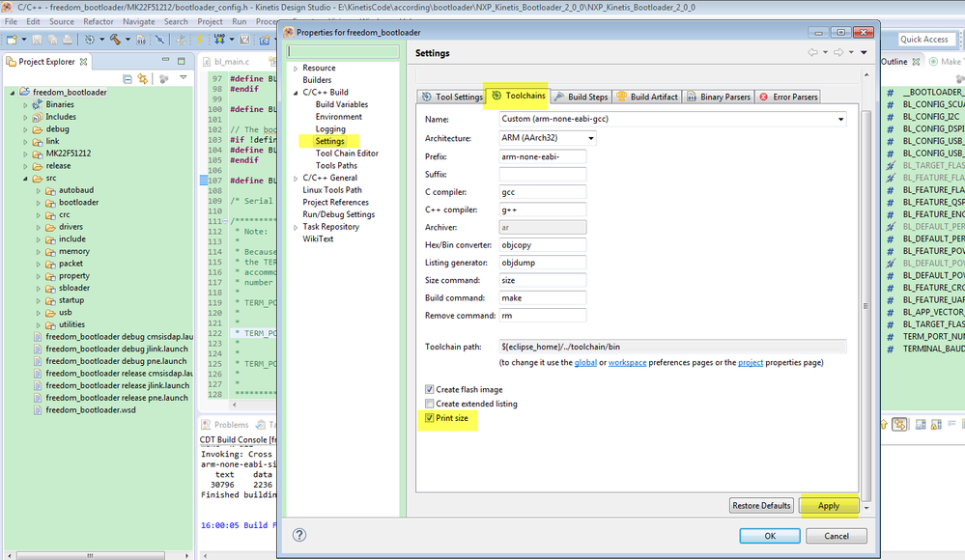The height and width of the screenshot is (560, 965).
Task: Open the Build Artifact tab
Action: (647, 97)
